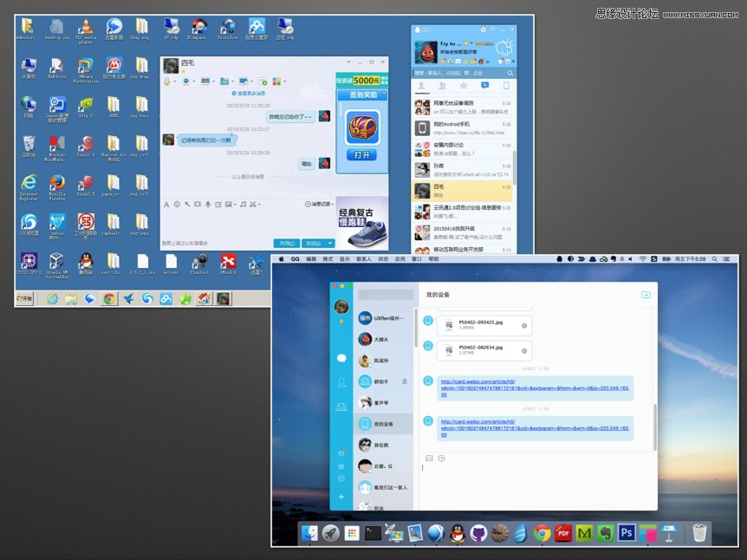This screenshot has height=560, width=747.
Task: Click the clock history icon above Mac QQ input
Action: (x=442, y=459)
